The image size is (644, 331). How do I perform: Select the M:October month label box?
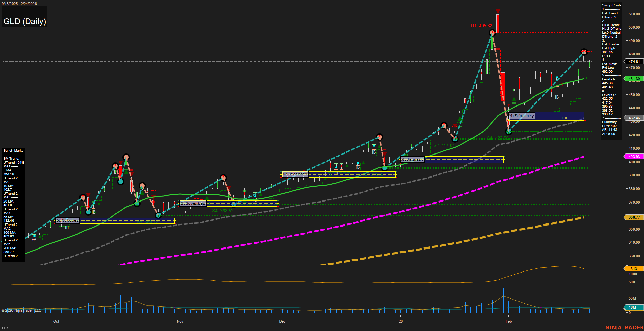[x=67, y=220]
